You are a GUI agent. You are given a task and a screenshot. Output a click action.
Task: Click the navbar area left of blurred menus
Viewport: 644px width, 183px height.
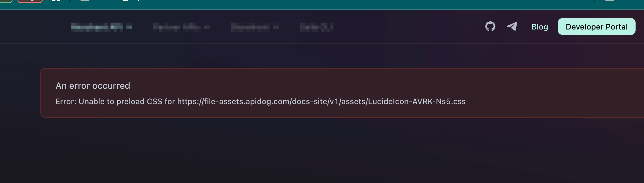pos(33,27)
